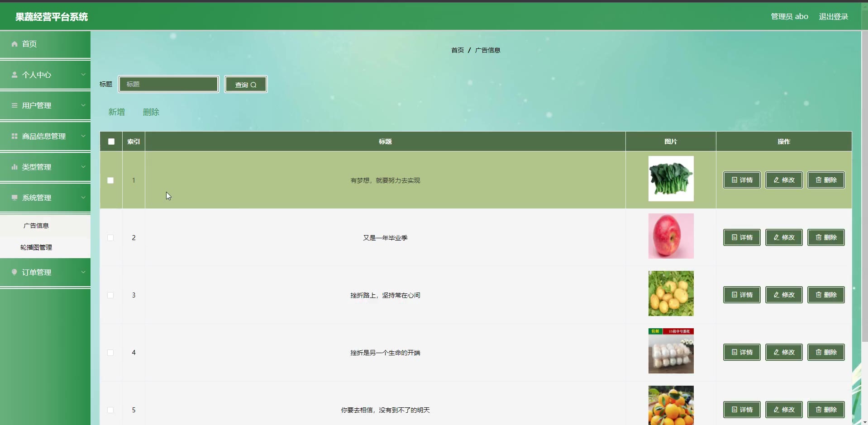Image resolution: width=868 pixels, height=425 pixels.
Task: Select 广告信息 submenu item
Action: click(x=45, y=226)
